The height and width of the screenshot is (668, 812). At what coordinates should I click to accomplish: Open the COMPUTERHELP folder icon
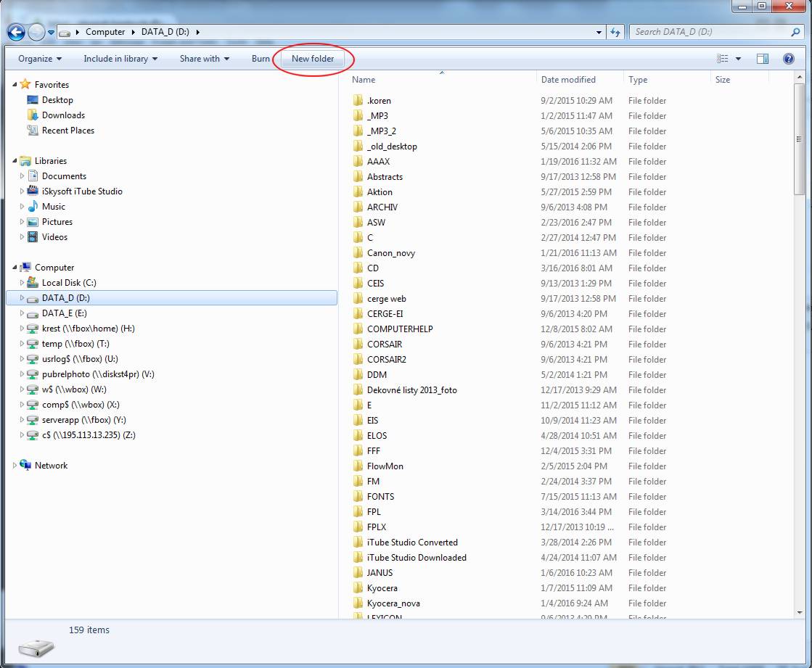point(358,329)
